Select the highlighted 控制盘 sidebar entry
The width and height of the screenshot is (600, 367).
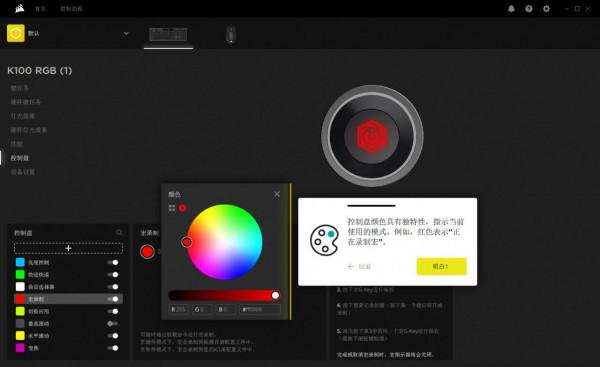click(x=20, y=158)
